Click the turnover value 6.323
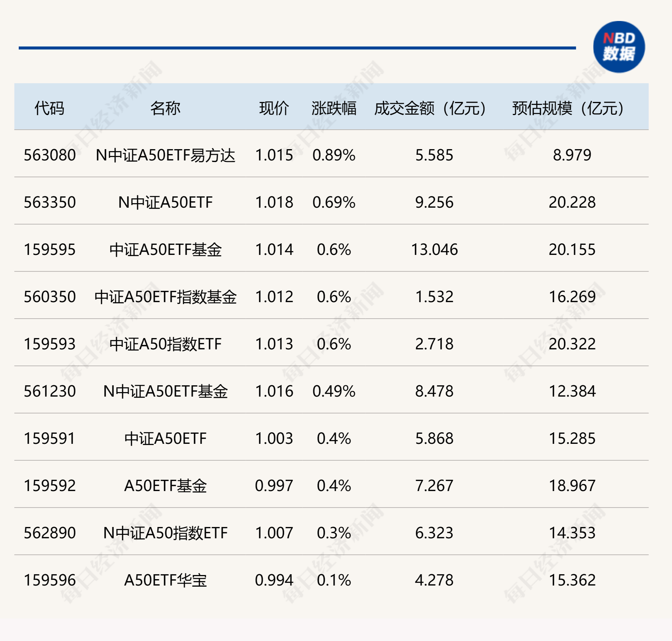The width and height of the screenshot is (672, 641). [x=434, y=533]
